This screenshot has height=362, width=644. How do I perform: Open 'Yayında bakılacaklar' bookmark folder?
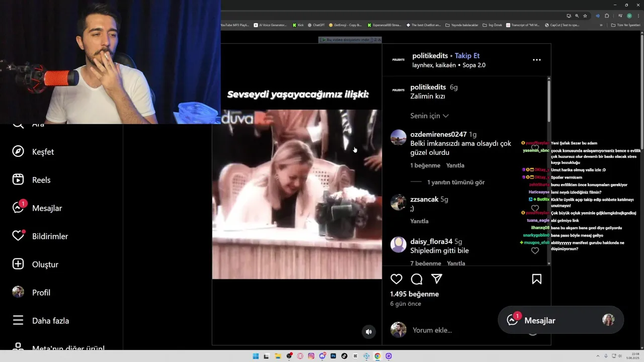(462, 25)
